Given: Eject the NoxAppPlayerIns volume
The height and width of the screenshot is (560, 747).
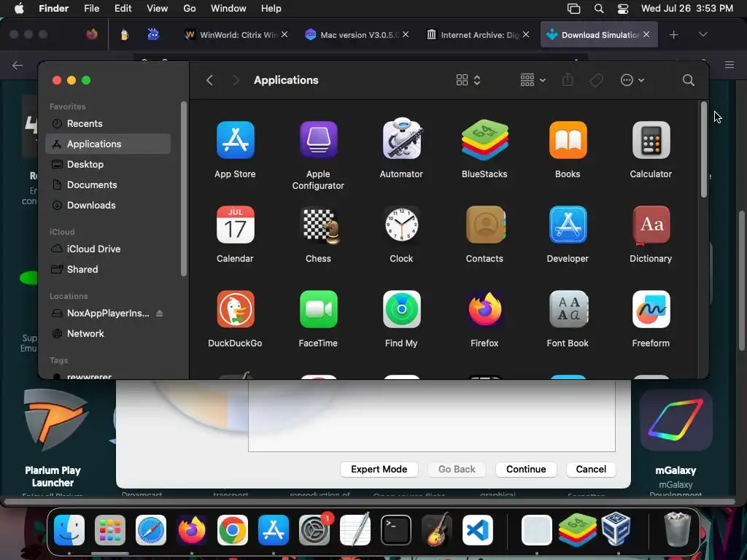Looking at the screenshot, I should pyautogui.click(x=160, y=313).
